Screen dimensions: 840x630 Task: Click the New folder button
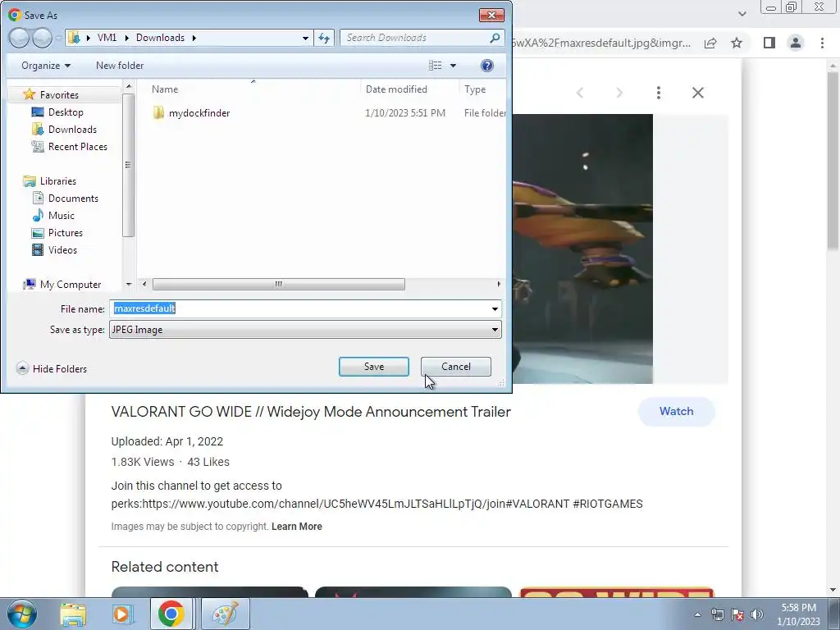coord(120,66)
